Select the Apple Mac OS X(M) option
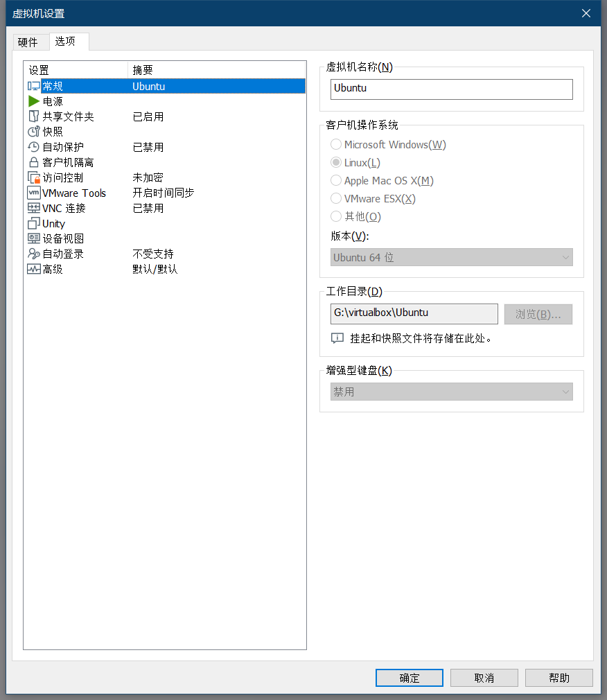Screen dimensions: 607x700 [335, 180]
